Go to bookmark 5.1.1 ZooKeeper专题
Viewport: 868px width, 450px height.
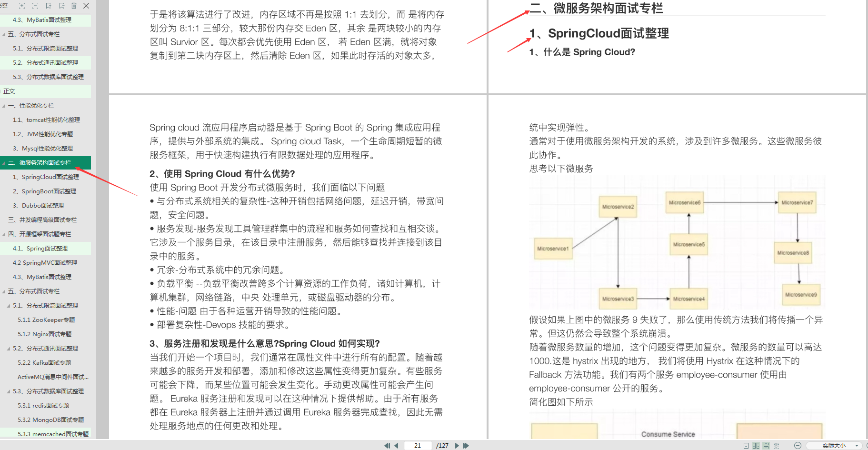point(45,320)
